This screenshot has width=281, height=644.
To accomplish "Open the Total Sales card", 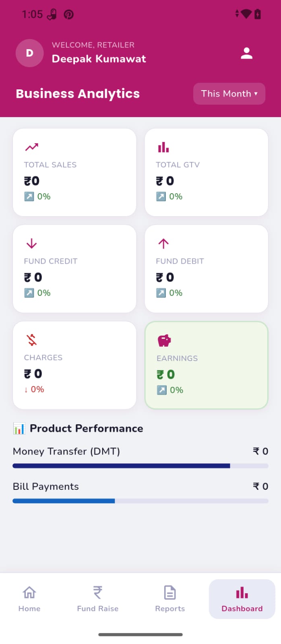I will pyautogui.click(x=74, y=172).
